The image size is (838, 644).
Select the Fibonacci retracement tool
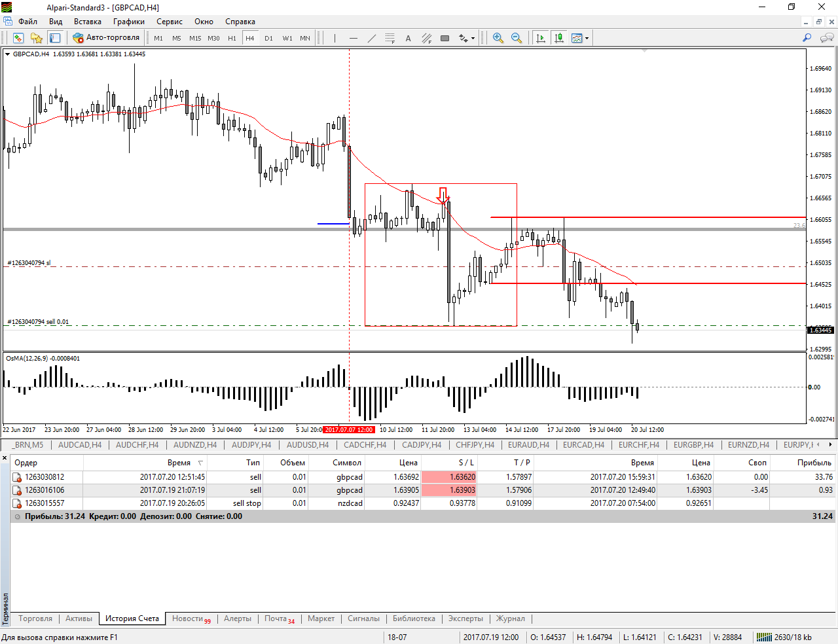pos(390,38)
